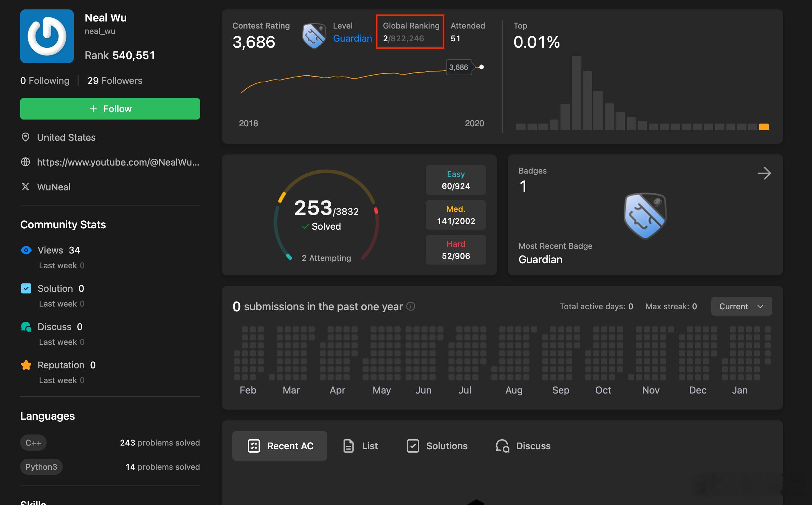The width and height of the screenshot is (812, 505).
Task: Select the Easy 60/924 difficulty box
Action: coord(456,180)
